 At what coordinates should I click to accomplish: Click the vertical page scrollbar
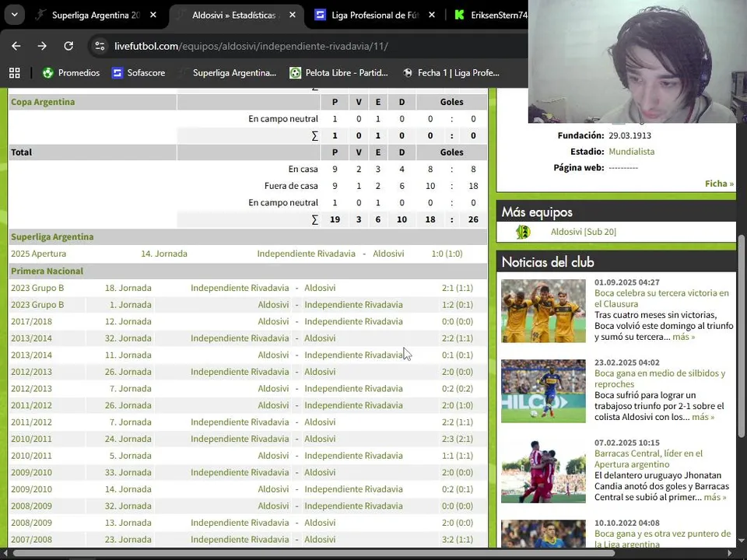(x=742, y=336)
